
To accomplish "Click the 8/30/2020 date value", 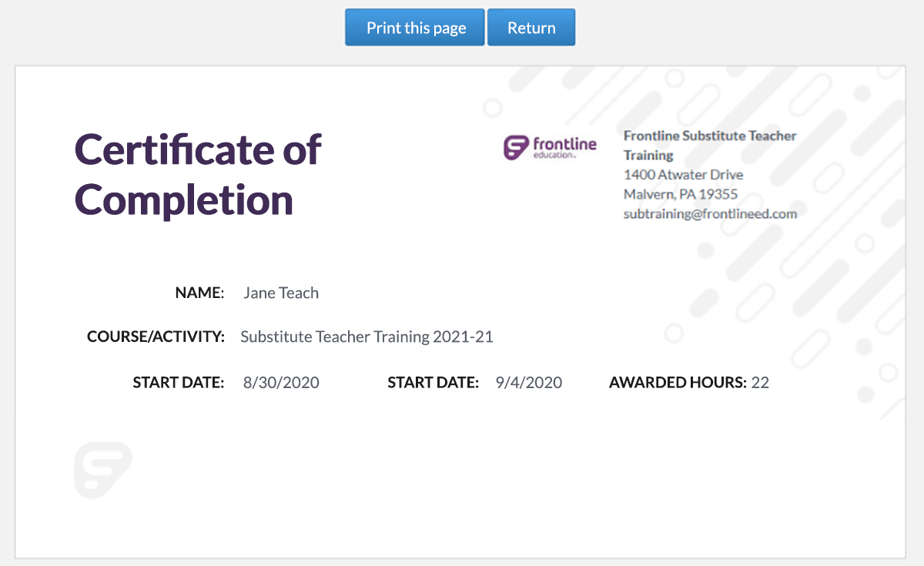I will tap(281, 383).
